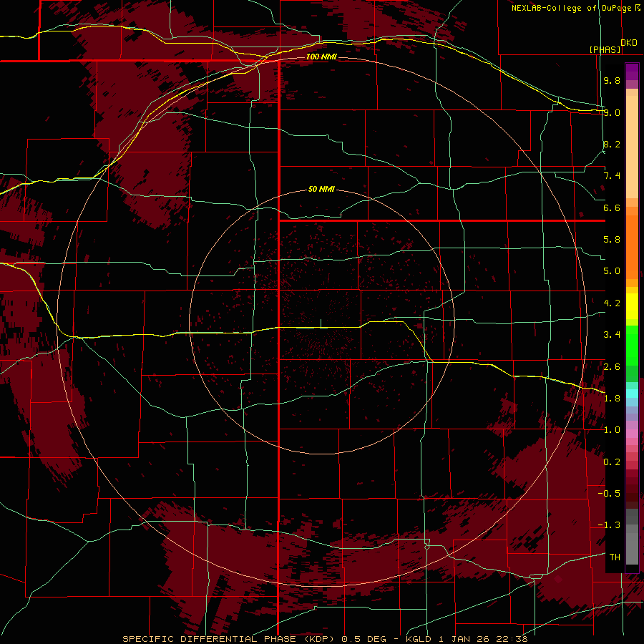
Task: Click the 8.2 value on the color scale
Action: tap(612, 144)
